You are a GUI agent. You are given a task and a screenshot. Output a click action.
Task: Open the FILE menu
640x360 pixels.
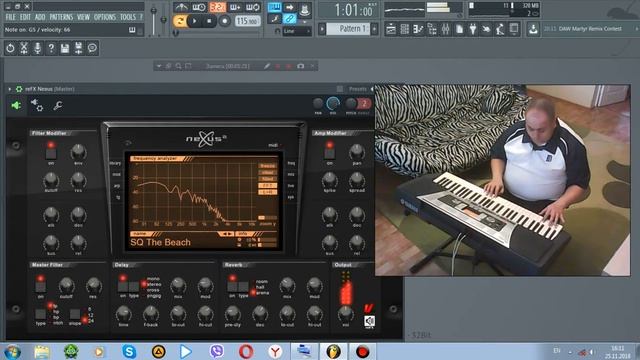(10, 17)
